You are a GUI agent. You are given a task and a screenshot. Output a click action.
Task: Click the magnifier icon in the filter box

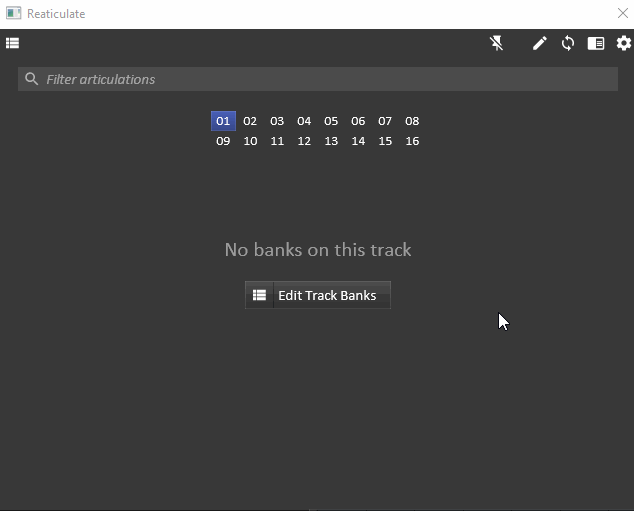pos(32,79)
